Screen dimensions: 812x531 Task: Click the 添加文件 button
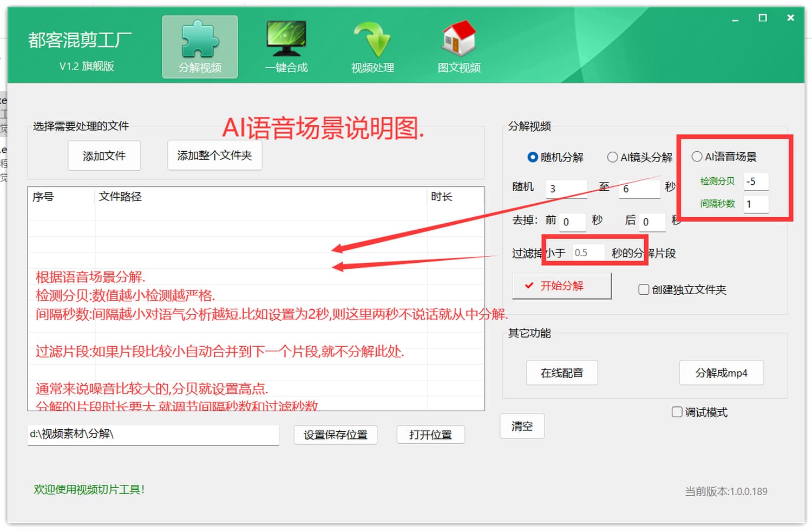(104, 156)
